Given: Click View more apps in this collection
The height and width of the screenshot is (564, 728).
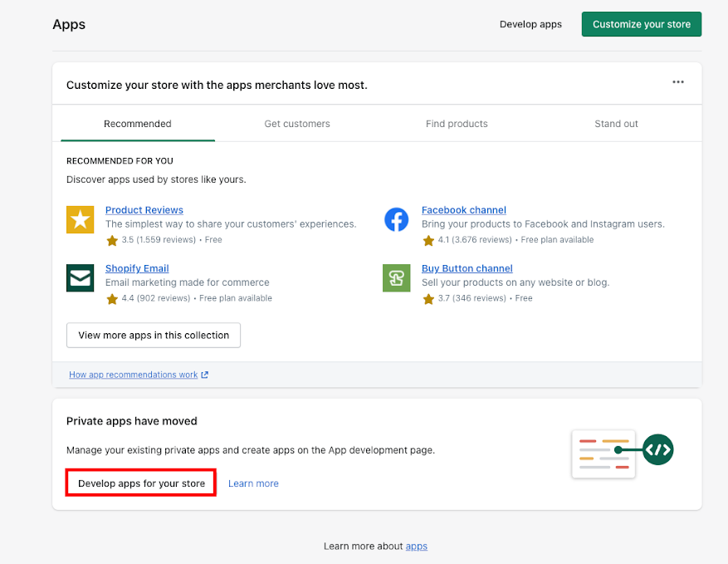Looking at the screenshot, I should click(153, 335).
